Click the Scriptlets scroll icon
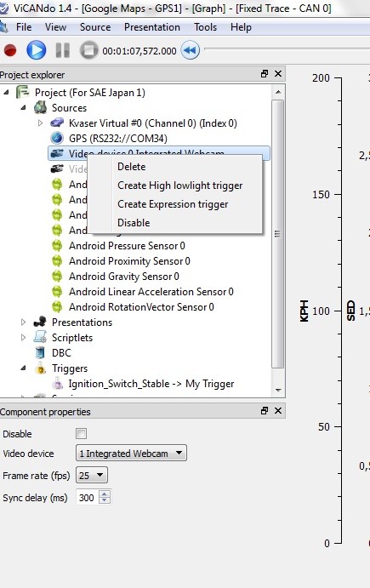Screen dimensions: 370x588 [40, 338]
